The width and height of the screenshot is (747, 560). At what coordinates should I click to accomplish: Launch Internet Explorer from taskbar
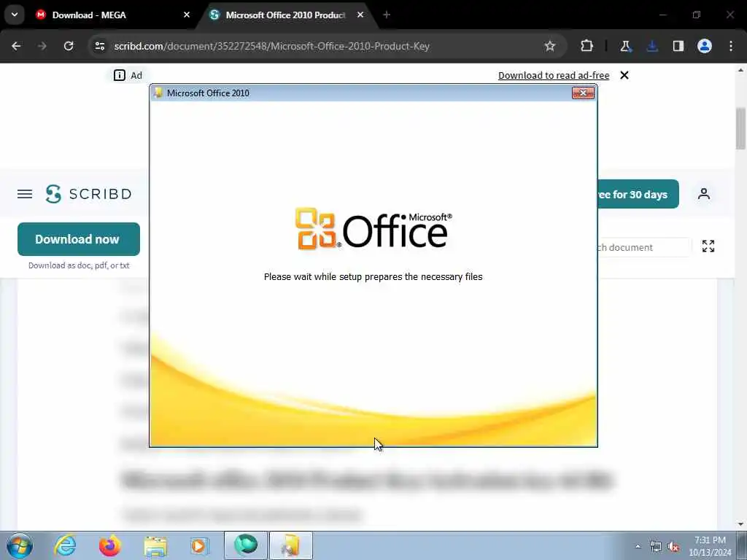click(65, 545)
